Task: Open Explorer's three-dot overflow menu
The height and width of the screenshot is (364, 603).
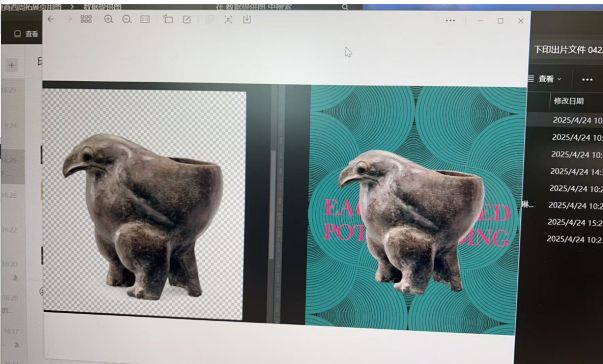Action: tap(587, 80)
